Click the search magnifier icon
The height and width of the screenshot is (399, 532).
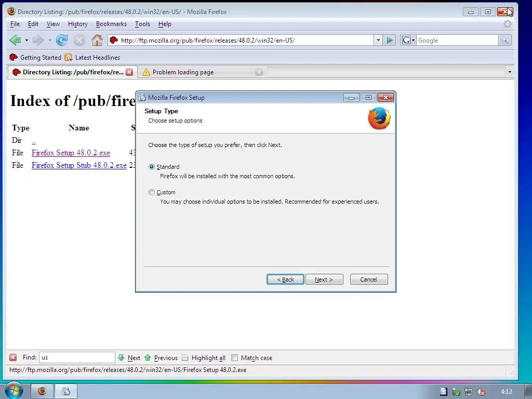click(504, 41)
